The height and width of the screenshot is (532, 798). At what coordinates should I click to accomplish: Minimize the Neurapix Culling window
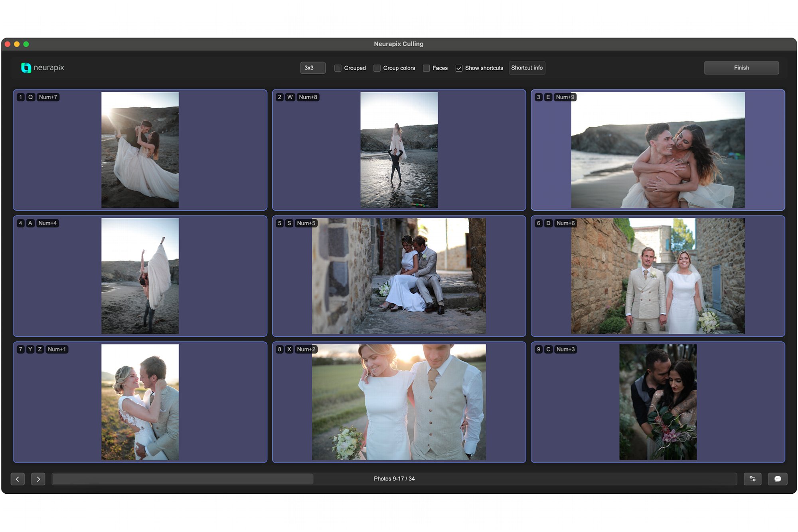coord(17,44)
